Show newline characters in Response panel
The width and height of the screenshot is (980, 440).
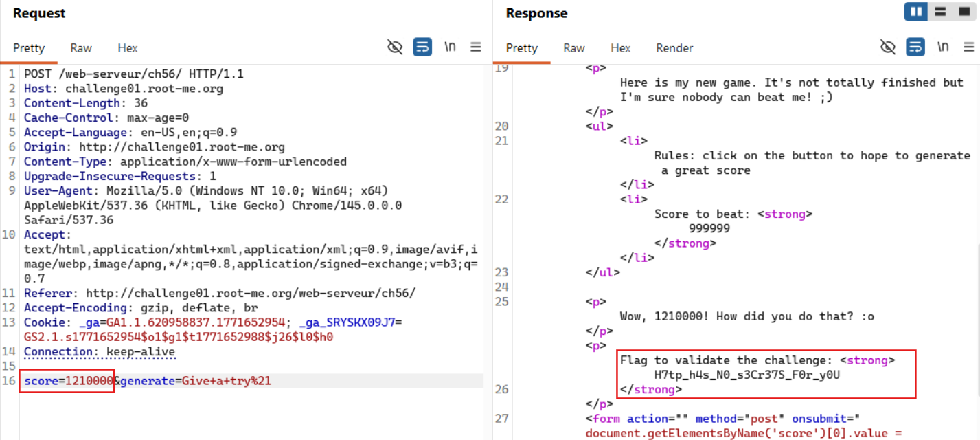pyautogui.click(x=943, y=47)
